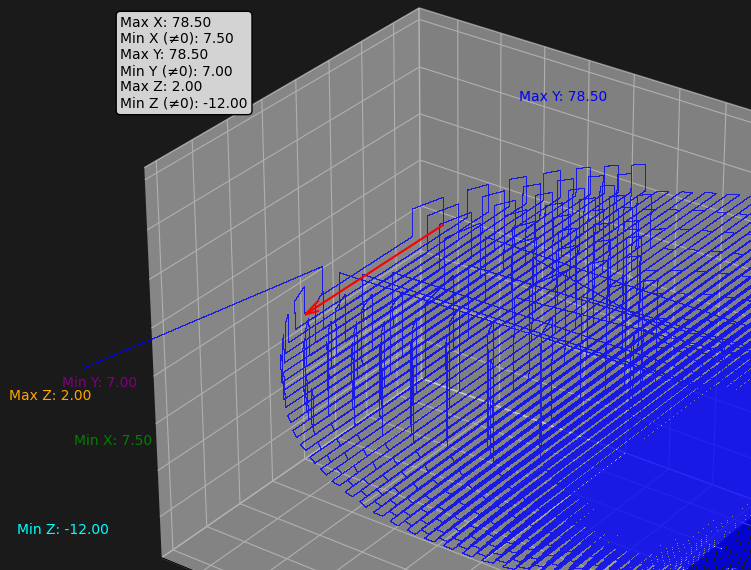Click "Max Z: 2.00" line inside the stats box
The width and height of the screenshot is (751, 570).
(160, 87)
